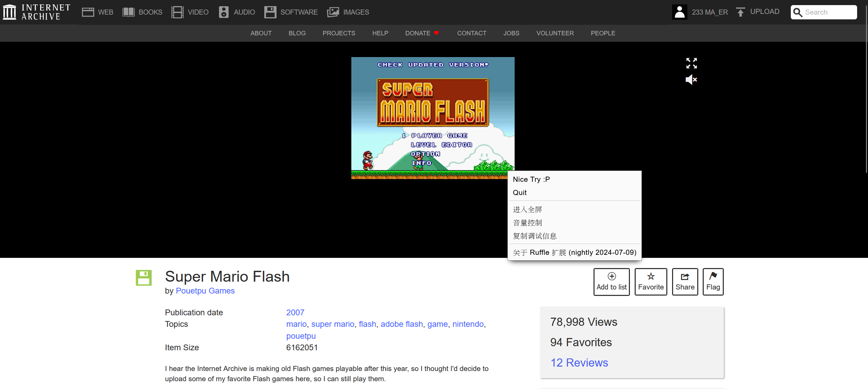The image size is (868, 389).
Task: Open the 'mario' topic link
Action: [x=296, y=324]
